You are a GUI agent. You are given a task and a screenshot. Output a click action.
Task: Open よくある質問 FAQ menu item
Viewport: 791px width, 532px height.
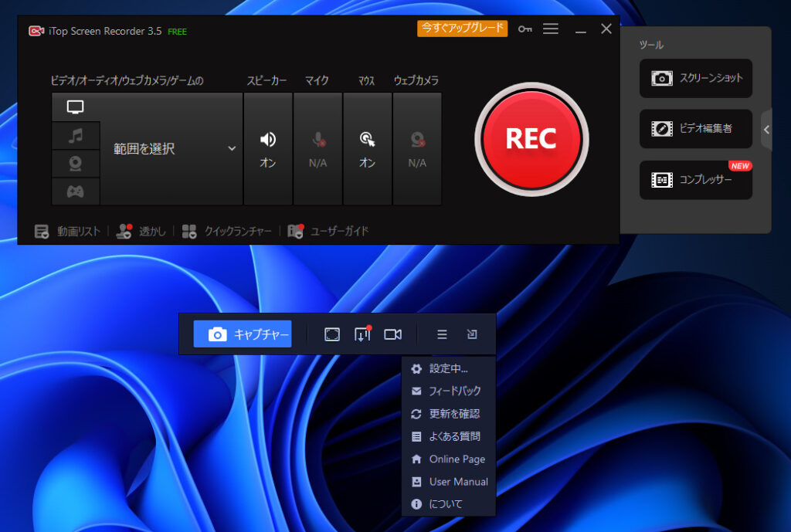point(449,436)
